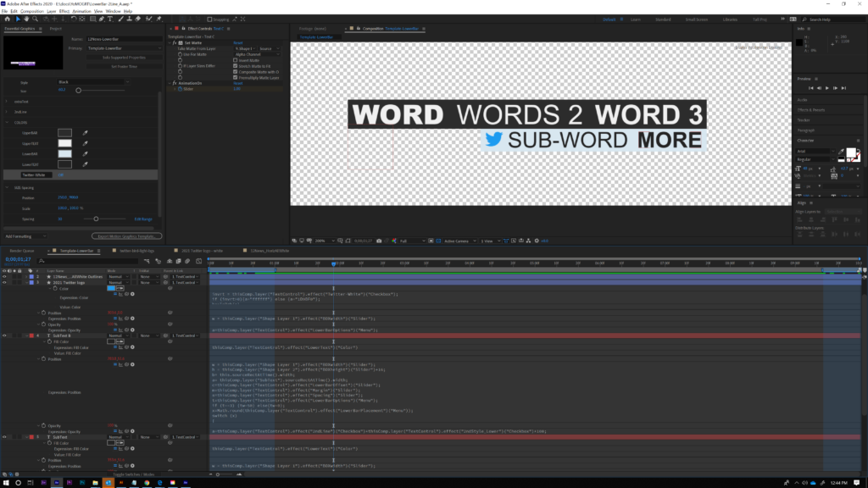Image resolution: width=868 pixels, height=488 pixels.
Task: Open the Add Formatting dropdown
Action: [x=25, y=236]
